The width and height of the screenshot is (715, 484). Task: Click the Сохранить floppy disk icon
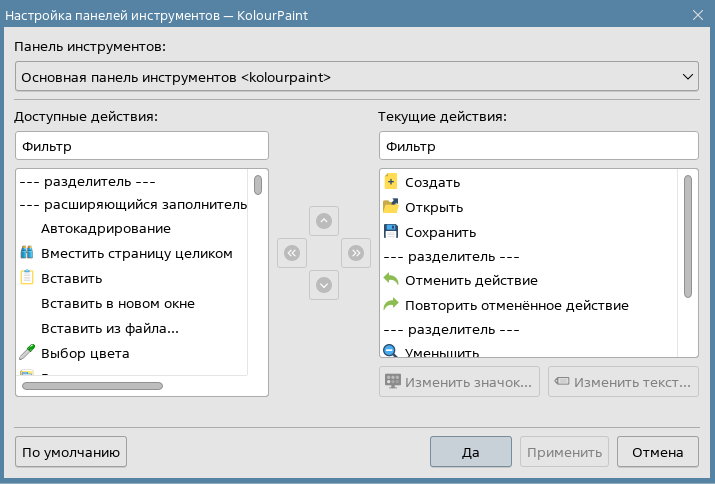pos(391,232)
